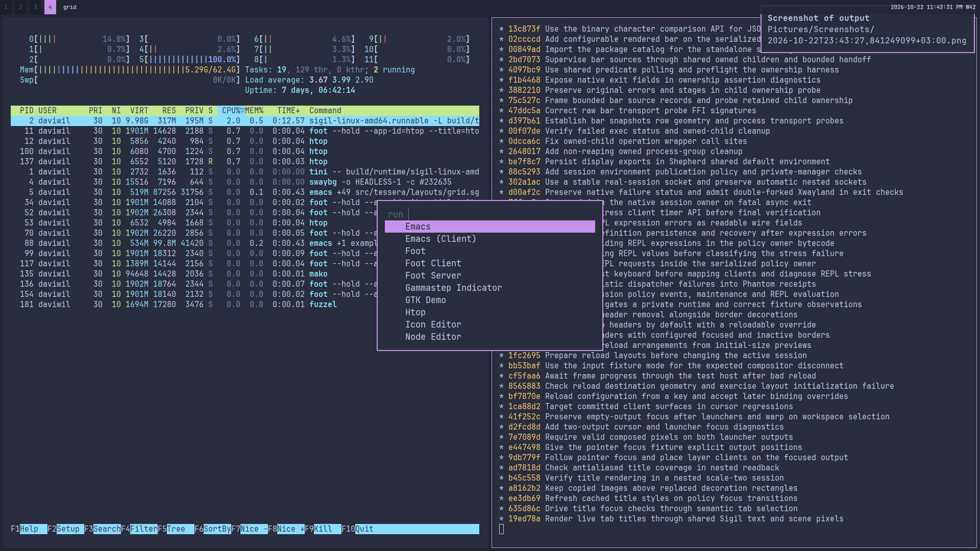Click the PID column header in htop
This screenshot has height=551, width=980.
click(x=27, y=111)
